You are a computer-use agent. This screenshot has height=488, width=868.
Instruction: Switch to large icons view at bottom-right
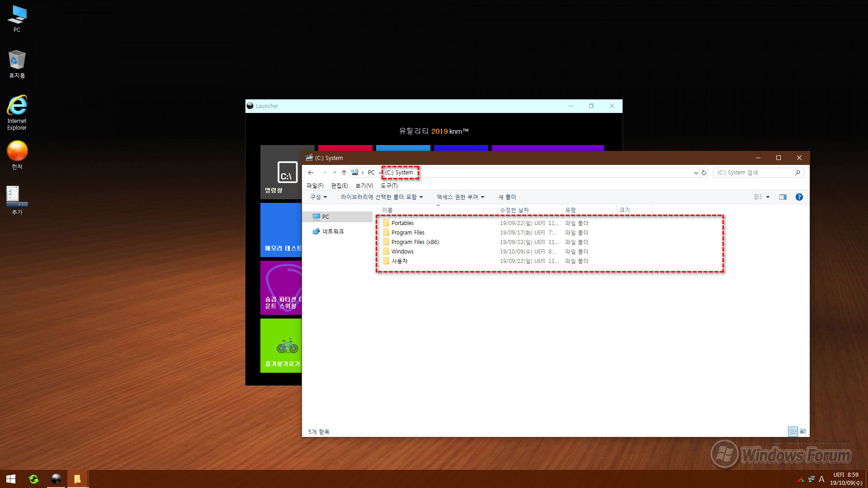(x=803, y=432)
